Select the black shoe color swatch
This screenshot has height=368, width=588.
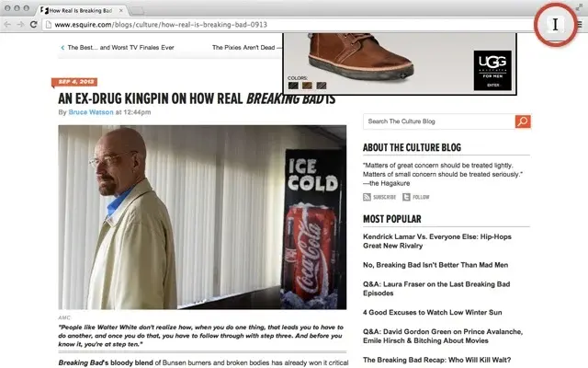(293, 86)
